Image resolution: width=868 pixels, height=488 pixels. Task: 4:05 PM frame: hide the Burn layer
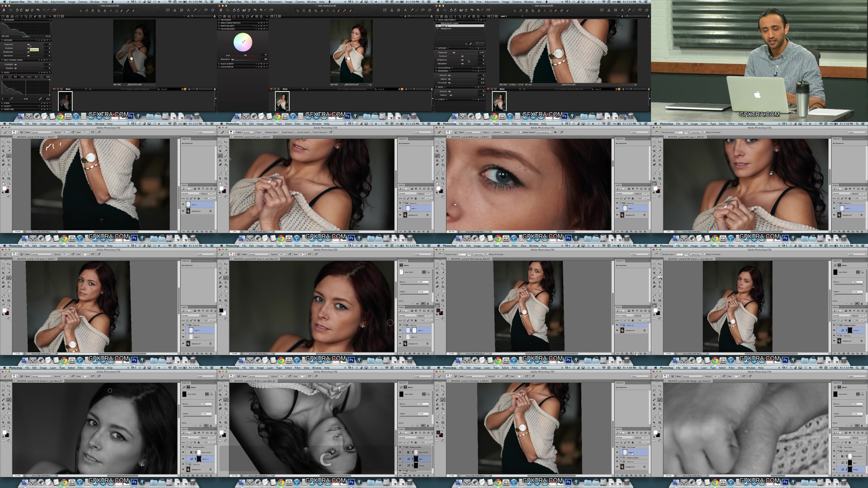[x=400, y=459]
